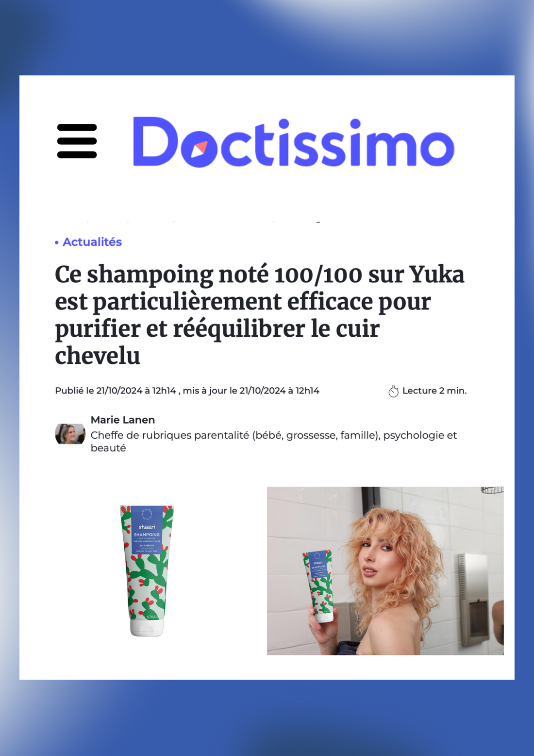Image resolution: width=534 pixels, height=756 pixels.
Task: Click the Lecture 2 min. label
Action: pyautogui.click(x=434, y=391)
